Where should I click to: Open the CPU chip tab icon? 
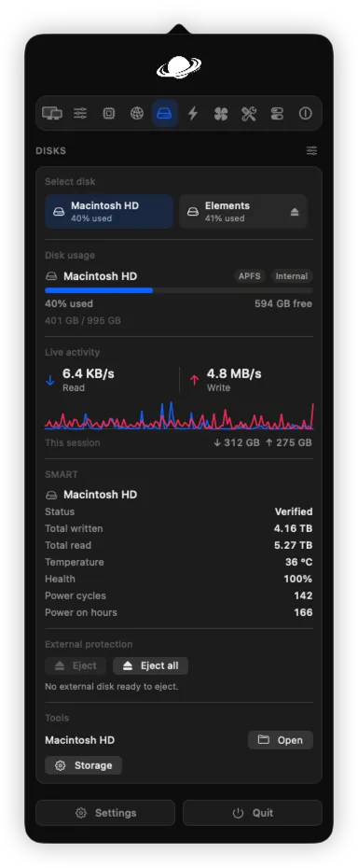pos(108,114)
